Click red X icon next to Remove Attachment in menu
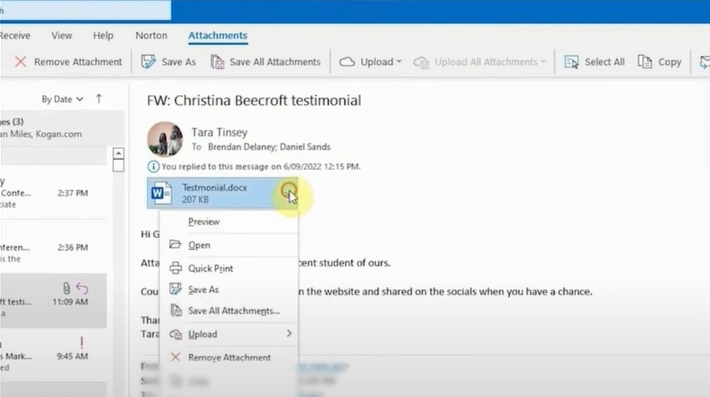Image resolution: width=710 pixels, height=397 pixels. coord(175,357)
